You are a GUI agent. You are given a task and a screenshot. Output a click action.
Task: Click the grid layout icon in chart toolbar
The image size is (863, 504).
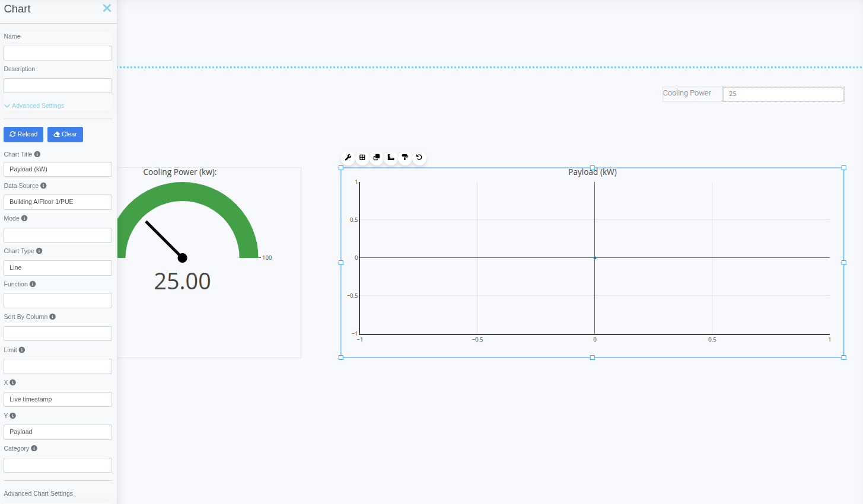(362, 158)
